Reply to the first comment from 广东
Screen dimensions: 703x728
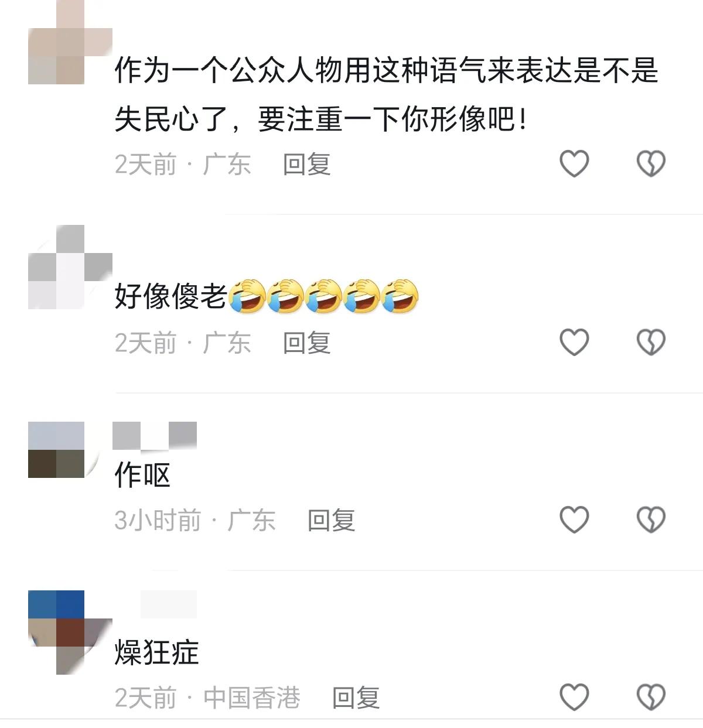(x=307, y=165)
